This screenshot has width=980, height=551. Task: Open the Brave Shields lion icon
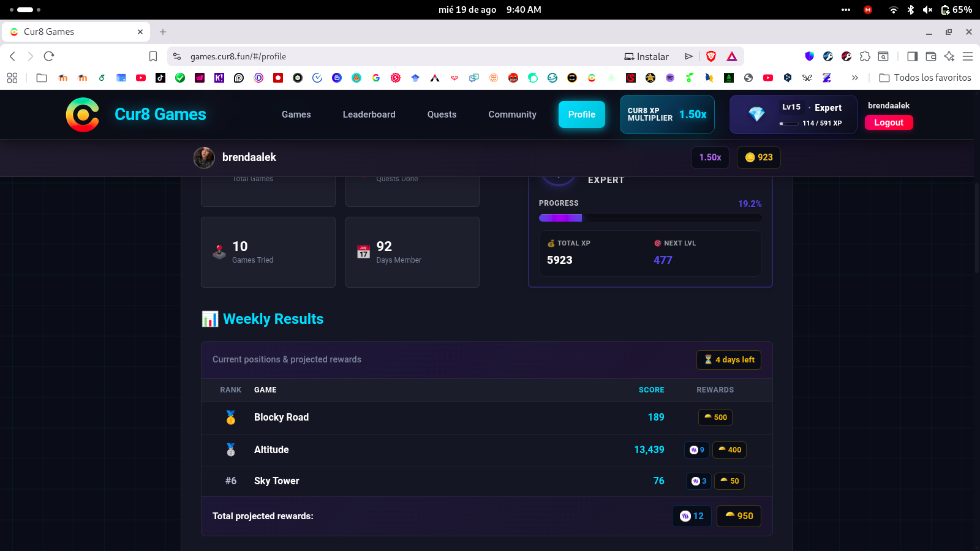click(711, 56)
